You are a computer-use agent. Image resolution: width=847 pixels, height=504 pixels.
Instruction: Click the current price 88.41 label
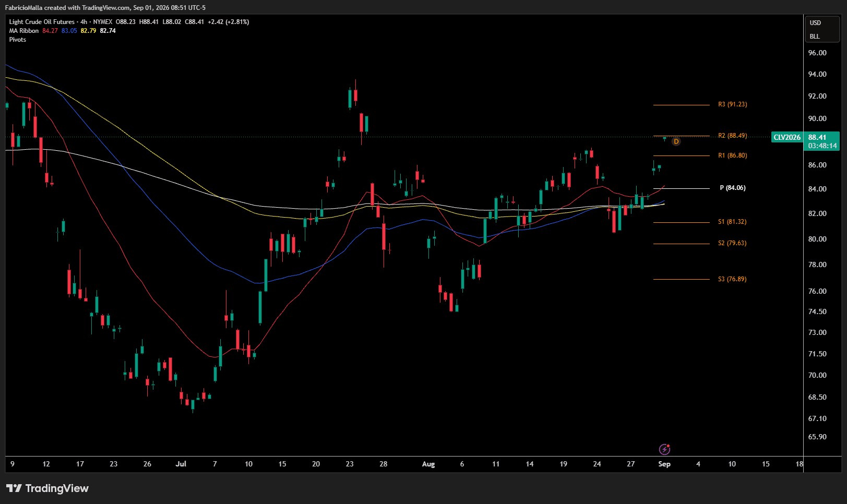[x=817, y=137]
